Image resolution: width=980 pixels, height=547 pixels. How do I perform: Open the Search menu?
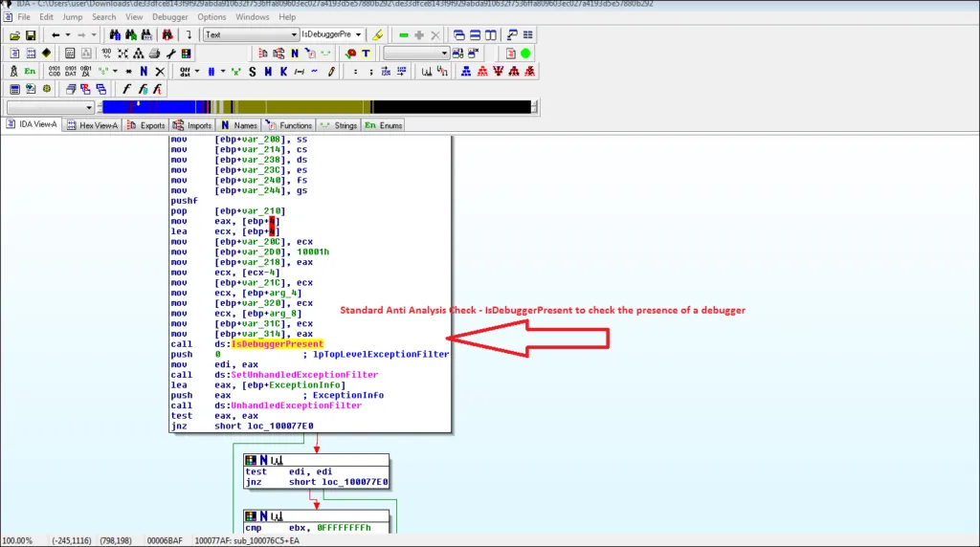tap(103, 17)
